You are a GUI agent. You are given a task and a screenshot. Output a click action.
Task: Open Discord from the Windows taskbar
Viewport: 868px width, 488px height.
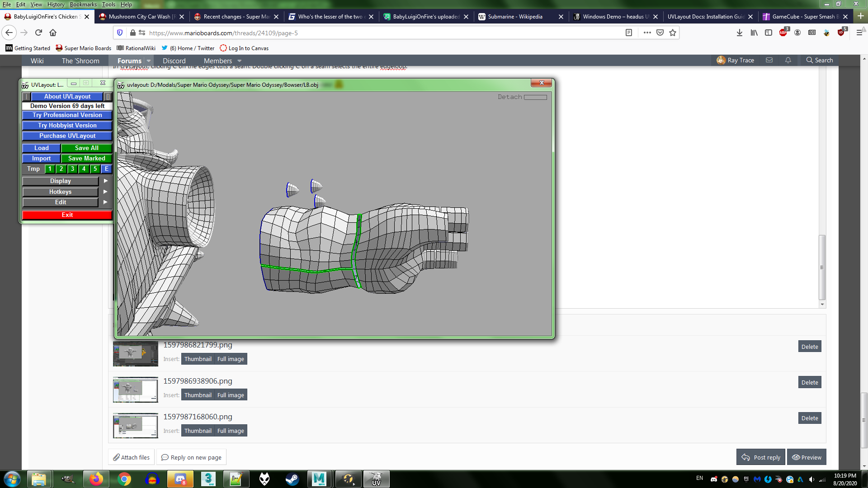point(180,479)
